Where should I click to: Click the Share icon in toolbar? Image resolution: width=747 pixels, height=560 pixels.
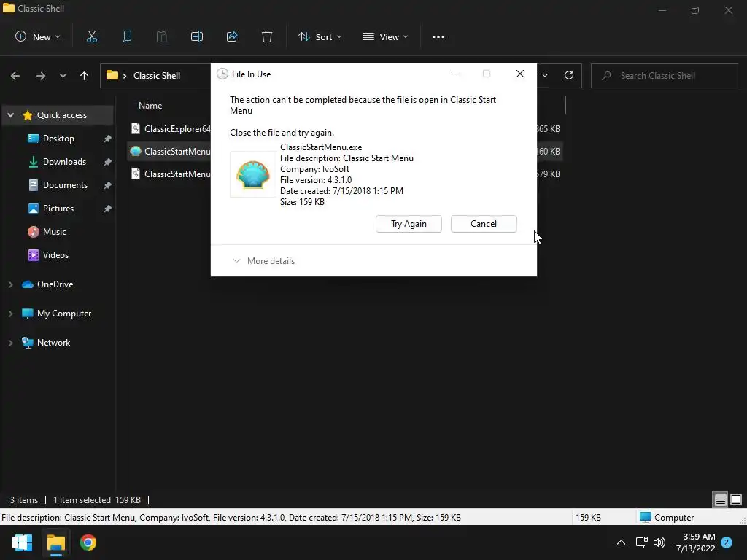(x=232, y=36)
